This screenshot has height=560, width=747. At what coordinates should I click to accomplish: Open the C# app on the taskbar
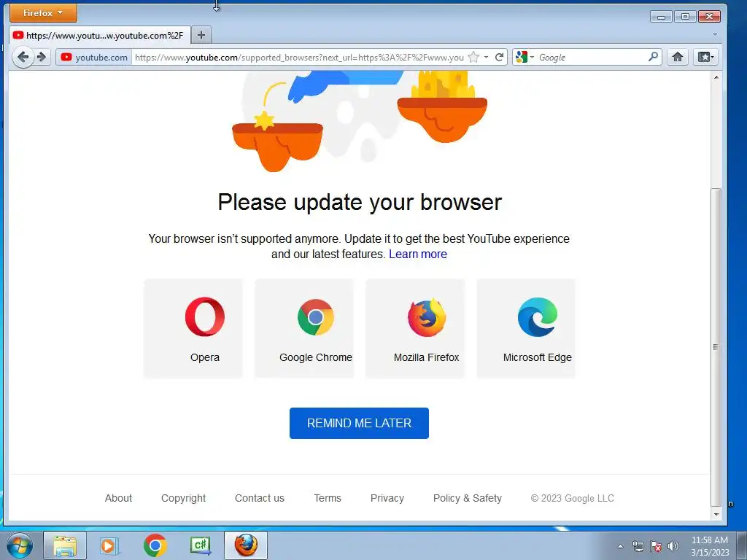pos(200,545)
